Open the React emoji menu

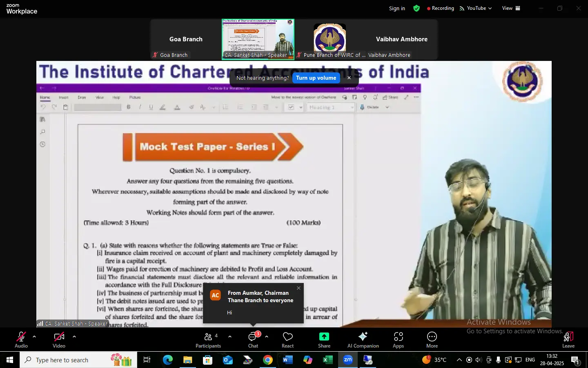tap(287, 340)
